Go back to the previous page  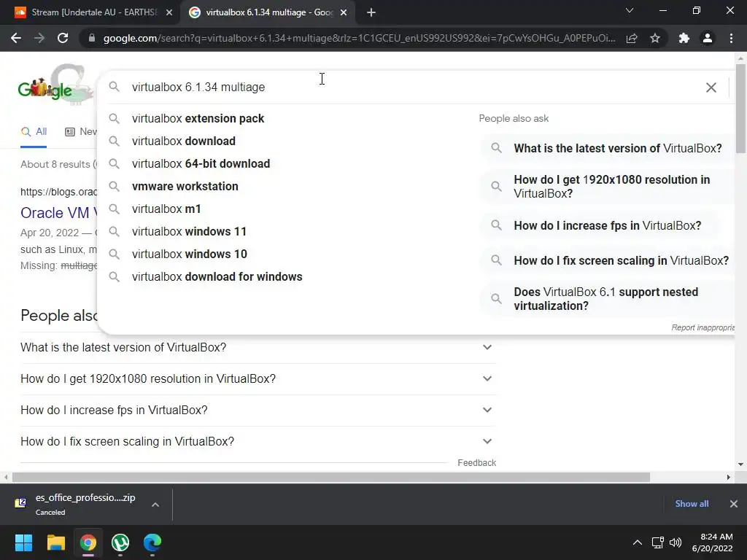(16, 38)
